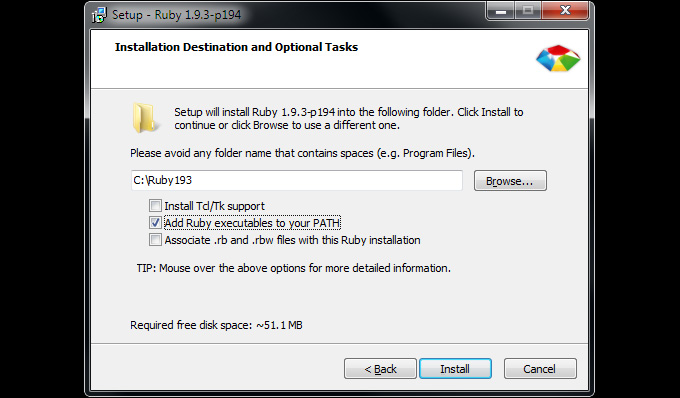The width and height of the screenshot is (680, 398).
Task: Go to previous step with Back button
Action: [380, 369]
